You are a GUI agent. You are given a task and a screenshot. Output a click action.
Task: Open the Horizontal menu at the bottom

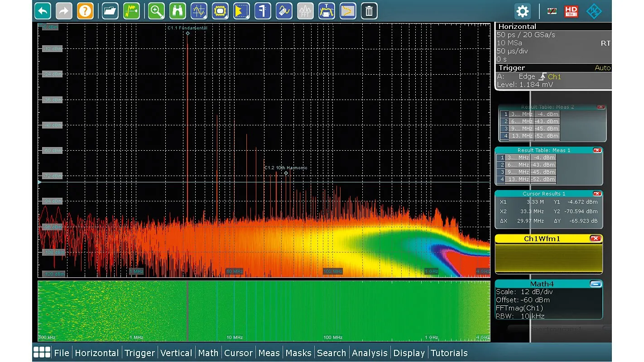click(96, 353)
